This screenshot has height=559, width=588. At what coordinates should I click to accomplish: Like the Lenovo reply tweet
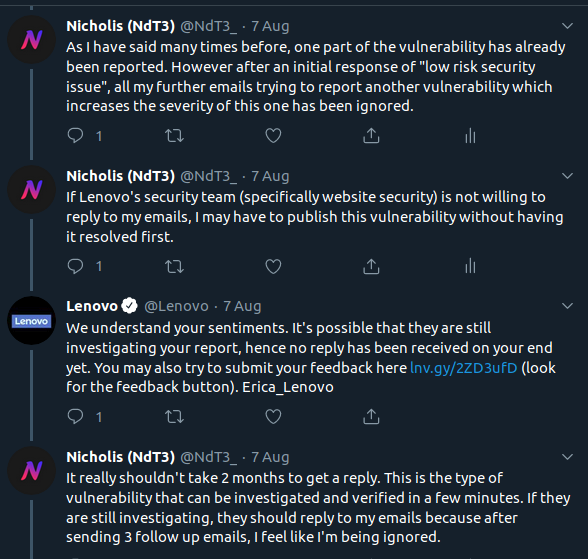tap(273, 417)
